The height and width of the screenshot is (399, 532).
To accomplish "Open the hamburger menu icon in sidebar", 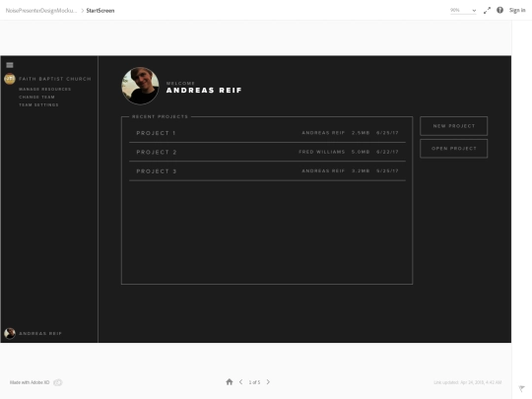I will [x=10, y=65].
